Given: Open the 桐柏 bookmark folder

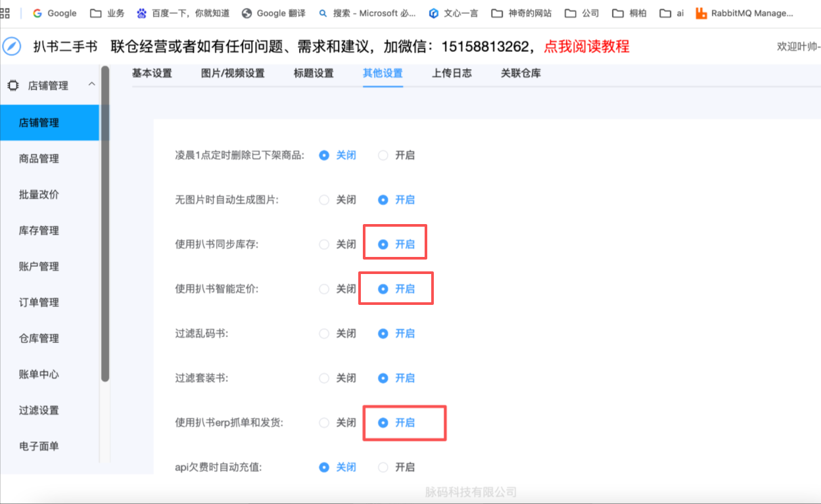Looking at the screenshot, I should 629,13.
